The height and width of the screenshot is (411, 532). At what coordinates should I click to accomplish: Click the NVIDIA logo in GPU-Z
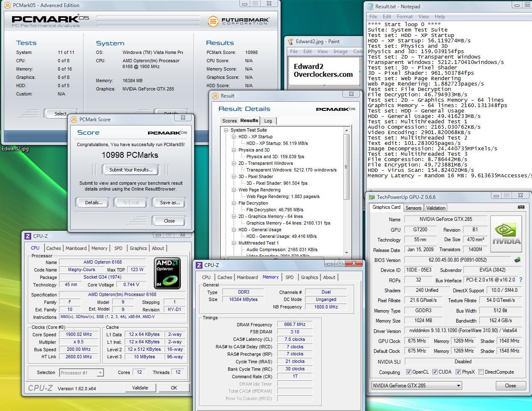pos(506,234)
